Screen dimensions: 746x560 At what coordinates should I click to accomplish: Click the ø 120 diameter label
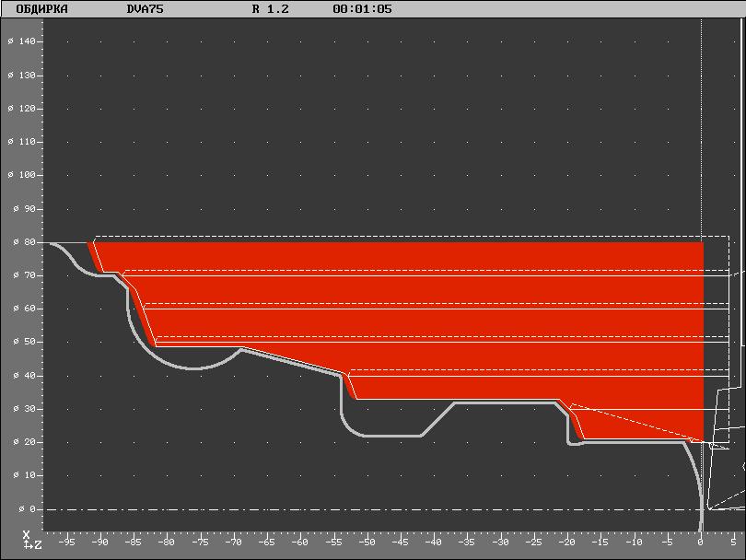point(22,109)
